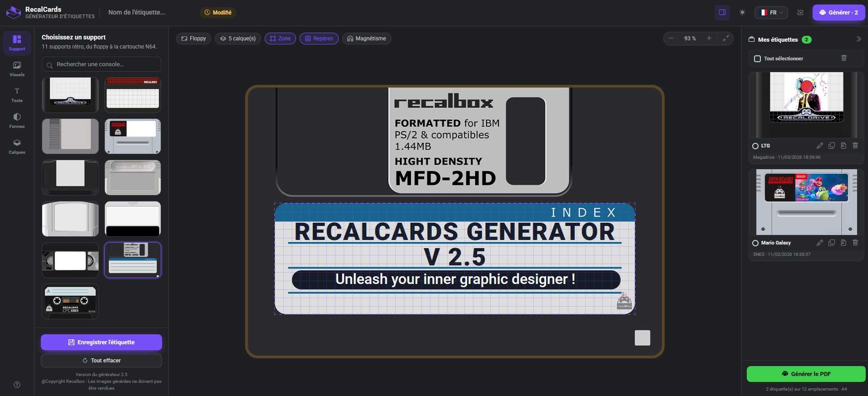This screenshot has height=396, width=868.
Task: Check the 'Tout sélectionner' checkbox
Action: [757, 59]
